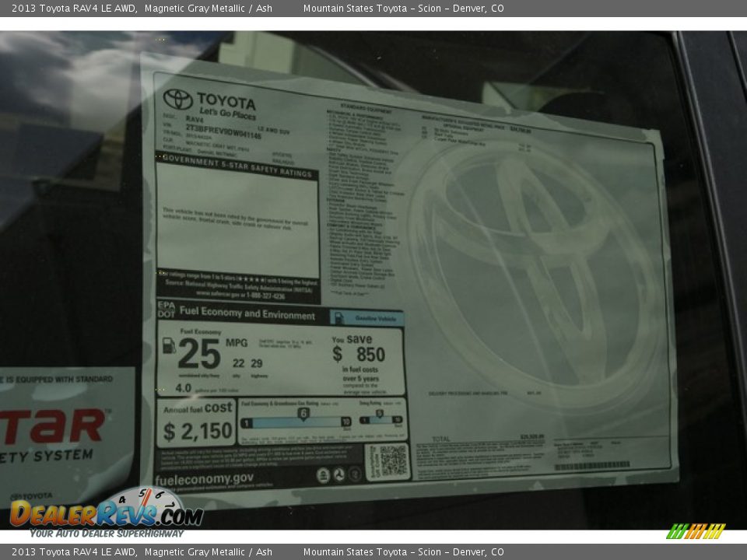Select the fuel economy rating 6 marker
The width and height of the screenshot is (747, 560).
coord(303,413)
